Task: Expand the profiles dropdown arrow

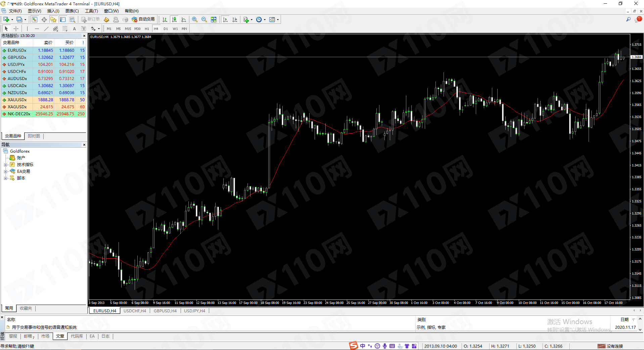Action: tap(25, 20)
